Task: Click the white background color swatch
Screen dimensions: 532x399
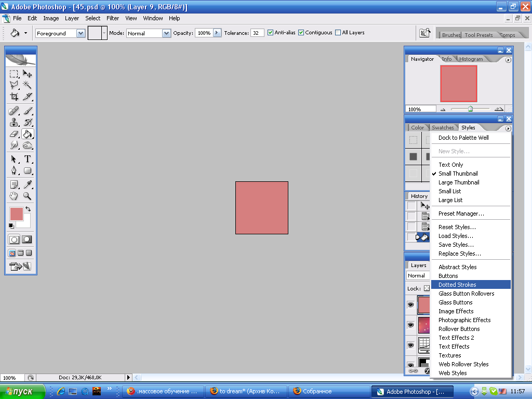Action: click(x=25, y=222)
